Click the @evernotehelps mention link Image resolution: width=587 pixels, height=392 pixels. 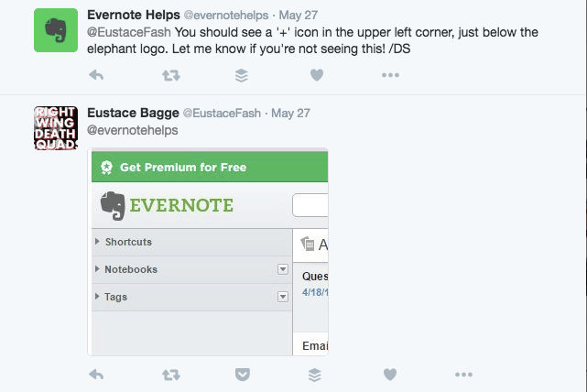(x=133, y=130)
